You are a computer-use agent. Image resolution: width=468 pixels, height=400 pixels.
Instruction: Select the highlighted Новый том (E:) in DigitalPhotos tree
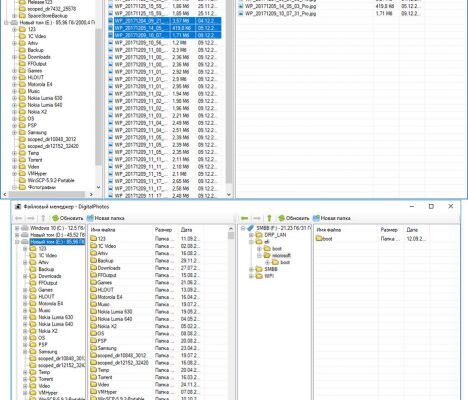57,242
